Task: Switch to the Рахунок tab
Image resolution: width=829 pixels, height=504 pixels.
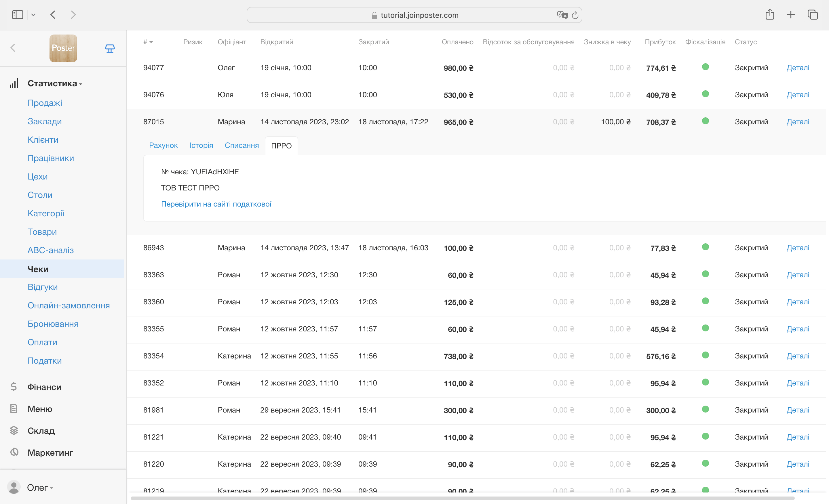Action: [x=163, y=145]
